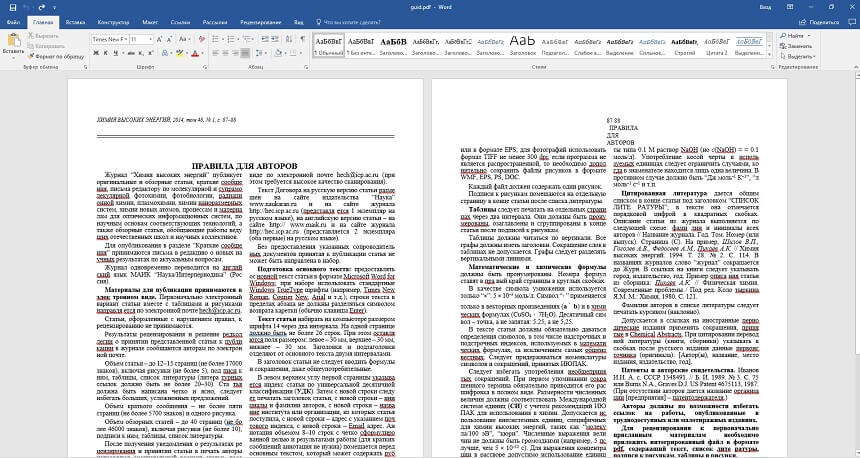Toggle bold formatting (Ж)
This screenshot has width=860, height=458.
click(x=96, y=54)
